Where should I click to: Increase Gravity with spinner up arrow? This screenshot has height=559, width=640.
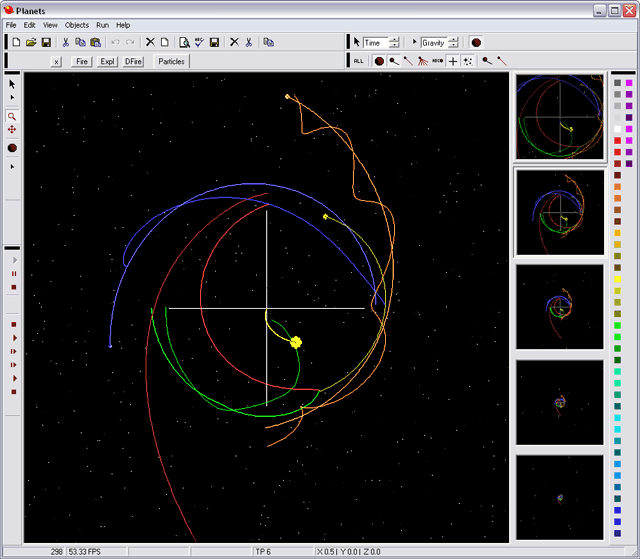click(453, 40)
